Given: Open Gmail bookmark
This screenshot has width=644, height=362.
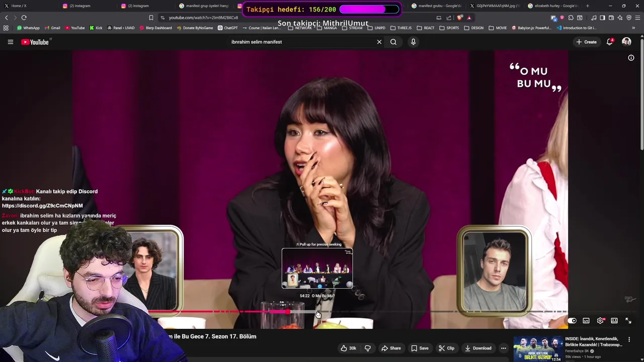Looking at the screenshot, I should [x=52, y=28].
